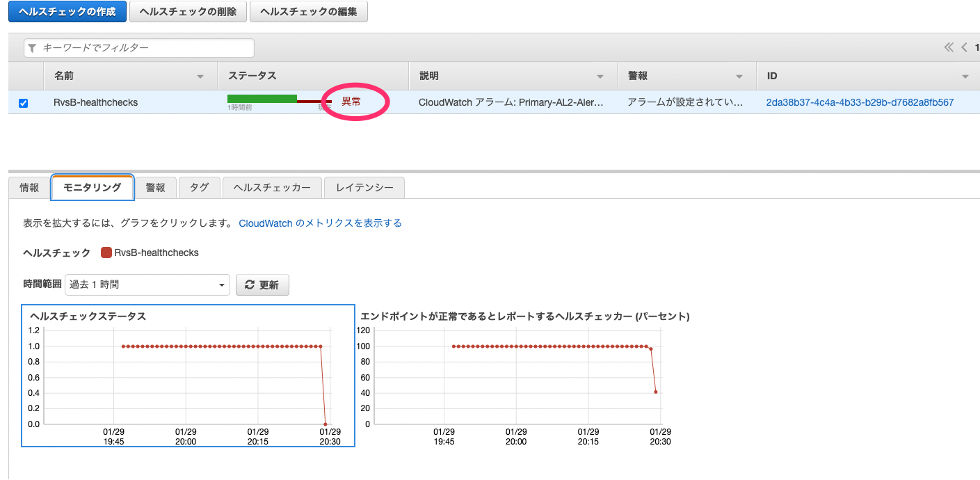Click the previous-page chevron near pagination
Screen dimensions: 980x480
coord(963,47)
